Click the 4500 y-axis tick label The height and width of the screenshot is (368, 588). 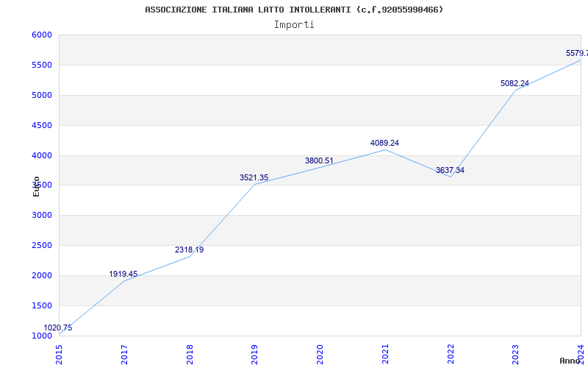[42, 125]
